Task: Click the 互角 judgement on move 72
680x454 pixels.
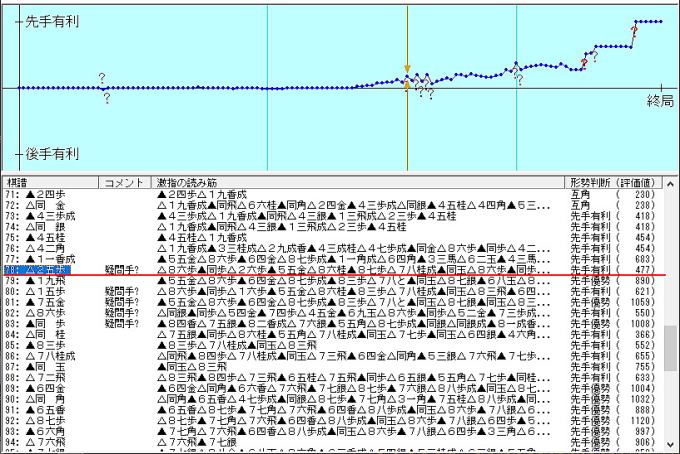Action: 577,204
